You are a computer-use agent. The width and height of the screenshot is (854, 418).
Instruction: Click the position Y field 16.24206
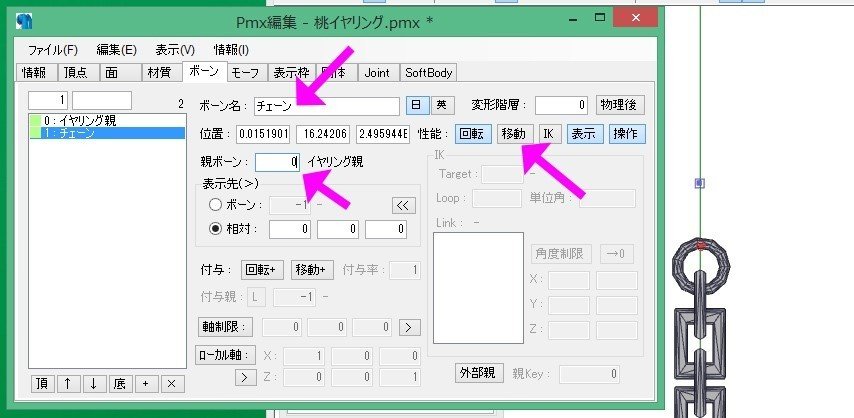[x=324, y=134]
